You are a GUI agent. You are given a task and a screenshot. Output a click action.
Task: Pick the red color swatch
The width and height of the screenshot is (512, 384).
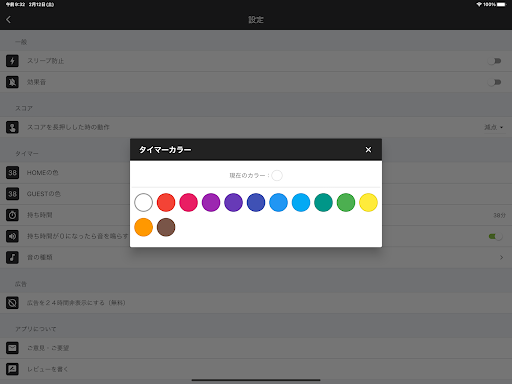[166, 202]
